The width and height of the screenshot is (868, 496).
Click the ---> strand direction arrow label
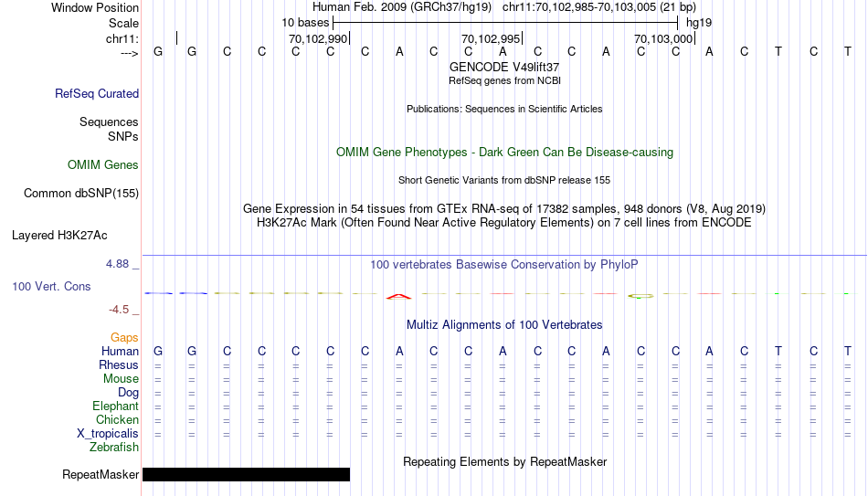click(130, 53)
